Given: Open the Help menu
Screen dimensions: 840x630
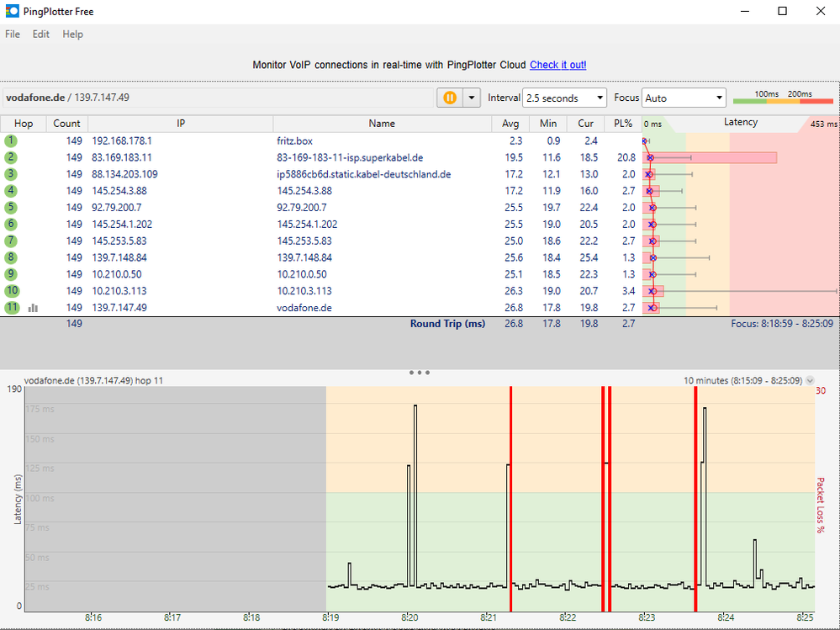Looking at the screenshot, I should click(x=72, y=34).
